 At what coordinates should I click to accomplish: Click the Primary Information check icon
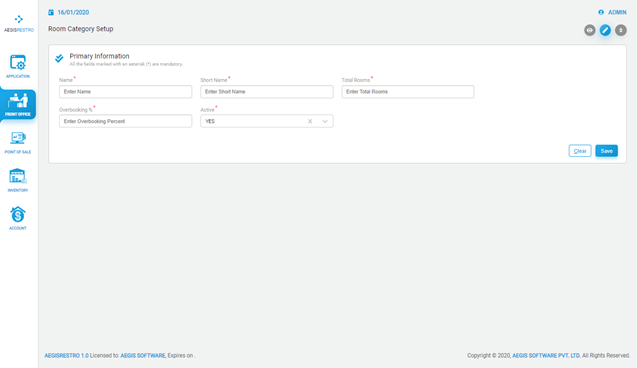[59, 58]
